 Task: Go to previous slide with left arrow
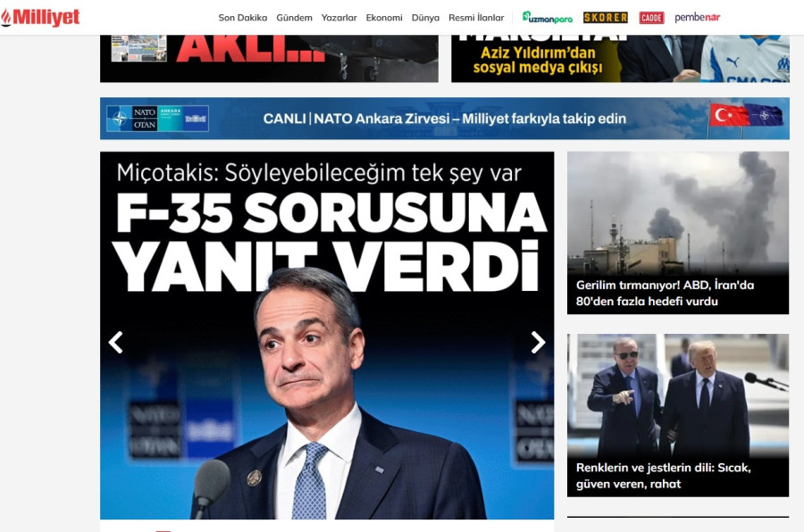(x=116, y=343)
